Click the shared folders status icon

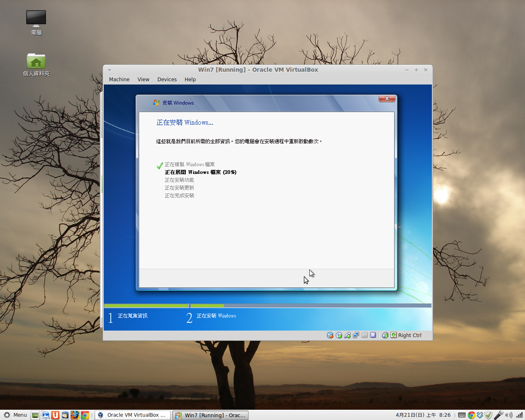click(x=365, y=335)
